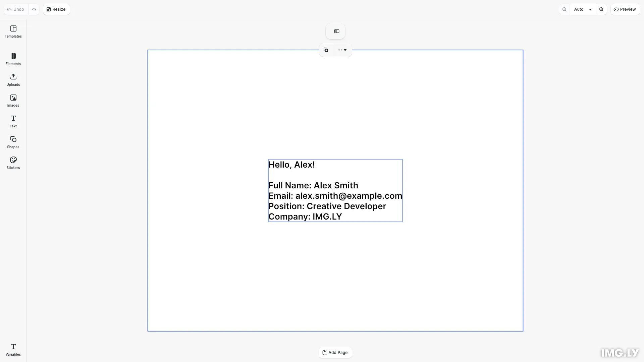
Task: Toggle the page layout icon above the canvas
Action: pos(336,31)
